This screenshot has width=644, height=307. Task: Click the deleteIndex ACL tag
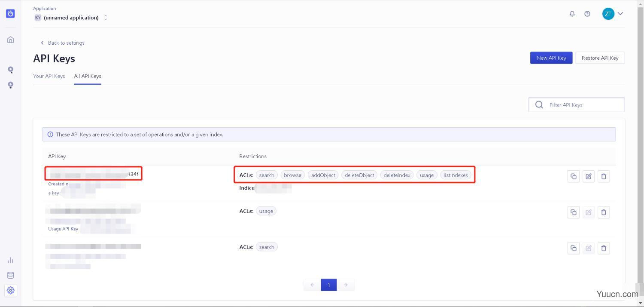pyautogui.click(x=397, y=175)
